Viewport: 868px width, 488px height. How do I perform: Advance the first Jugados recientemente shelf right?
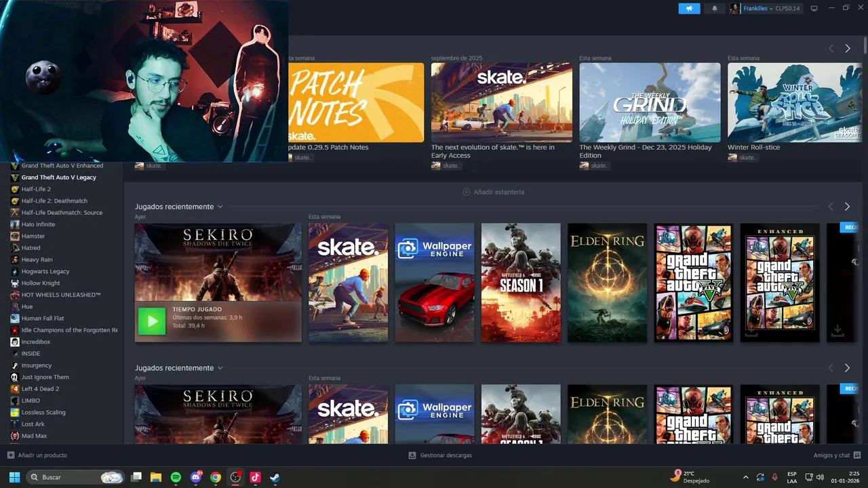tap(847, 207)
